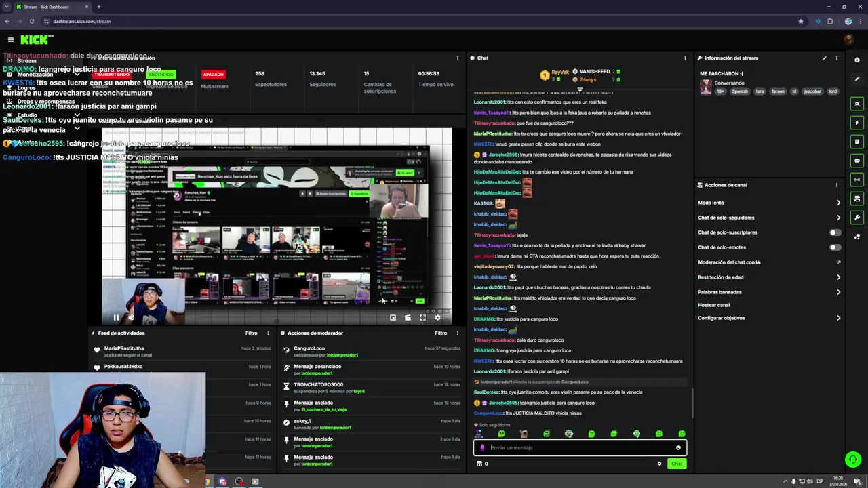The image size is (868, 488).
Task: Expand leaderboard chevron under chat header
Action: point(580,89)
